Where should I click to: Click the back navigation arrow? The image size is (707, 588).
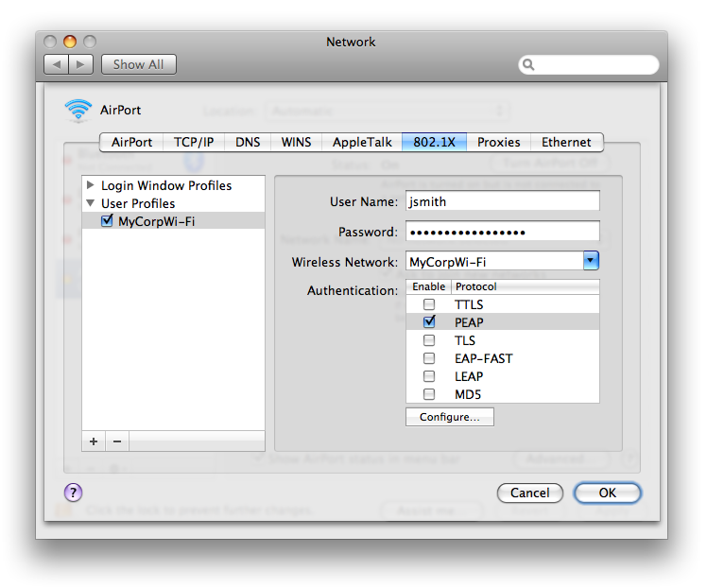[57, 64]
